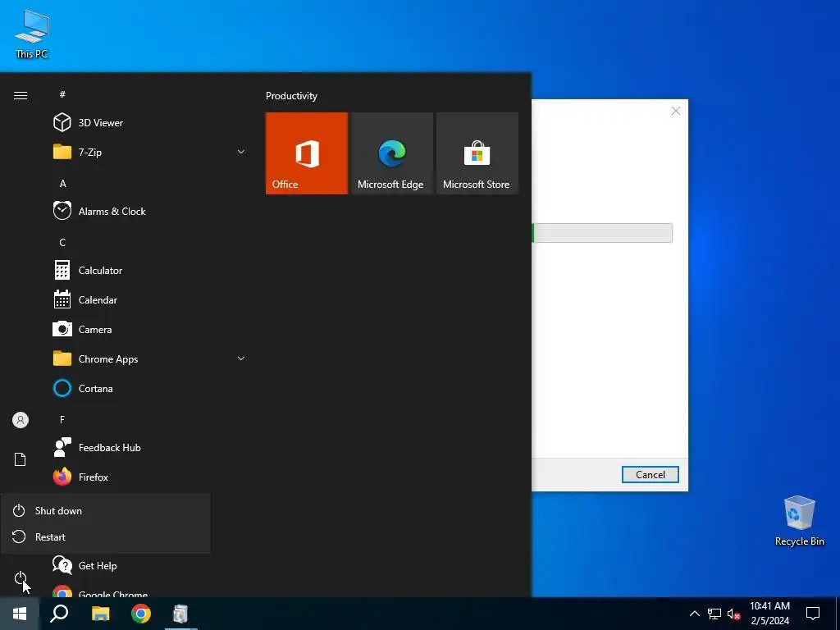Open network status tray icon
The width and height of the screenshot is (840, 630).
(x=714, y=614)
